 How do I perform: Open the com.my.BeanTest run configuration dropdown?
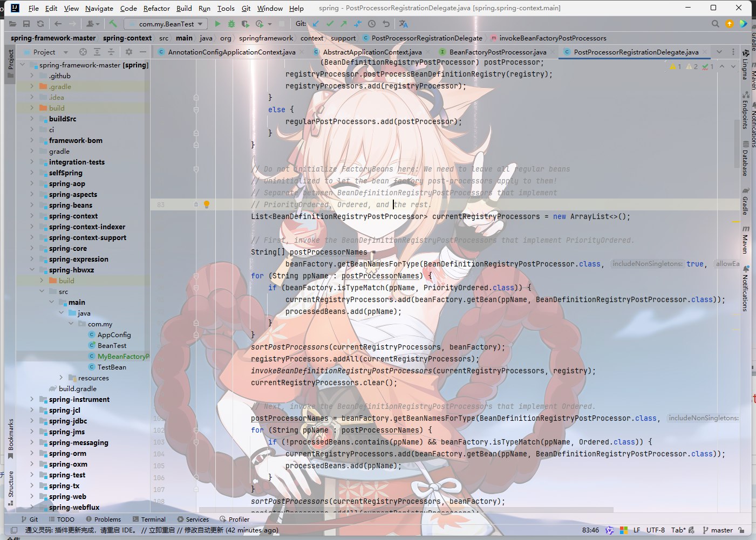tap(166, 24)
